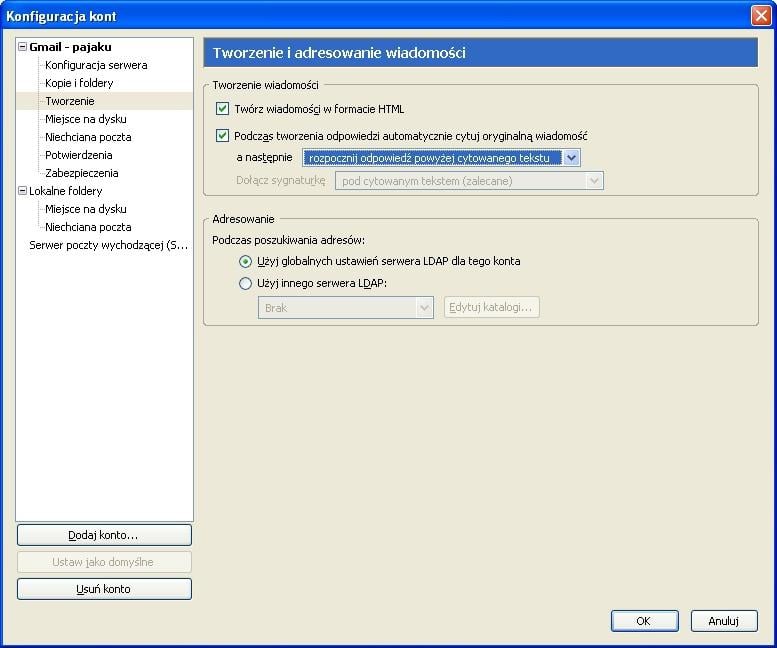The width and height of the screenshot is (777, 648).
Task: Toggle 'Twórz wiadomości w formacie HTML' checkbox
Action: (x=222, y=108)
